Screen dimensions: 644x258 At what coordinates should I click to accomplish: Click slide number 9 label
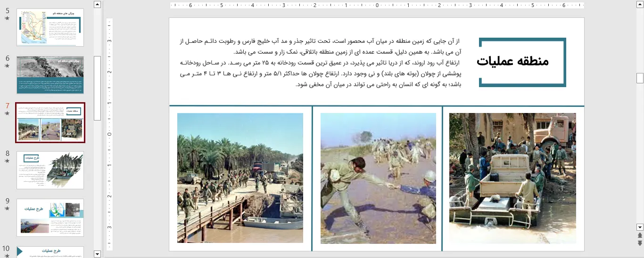[7, 201]
